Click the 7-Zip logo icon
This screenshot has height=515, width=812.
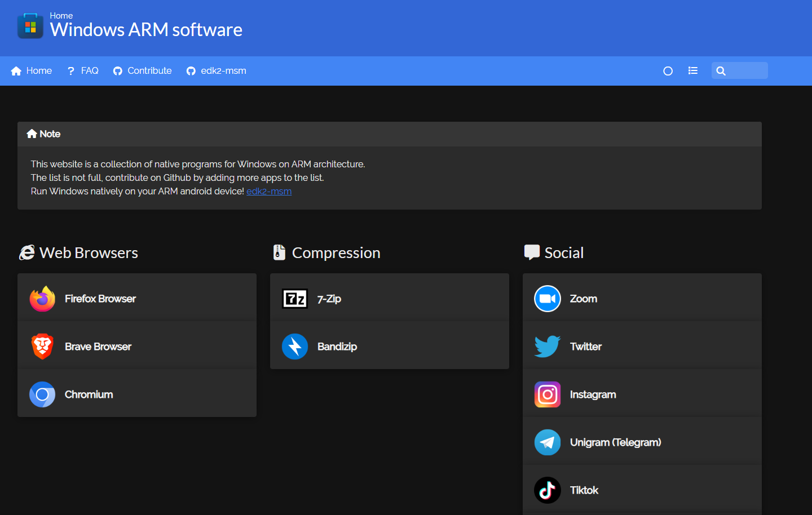pos(295,299)
